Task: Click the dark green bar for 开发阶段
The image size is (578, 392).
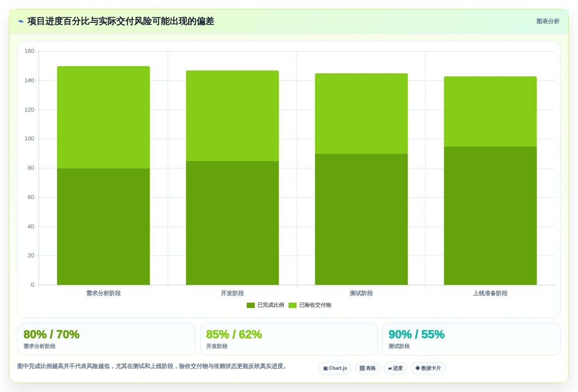Action: [233, 223]
